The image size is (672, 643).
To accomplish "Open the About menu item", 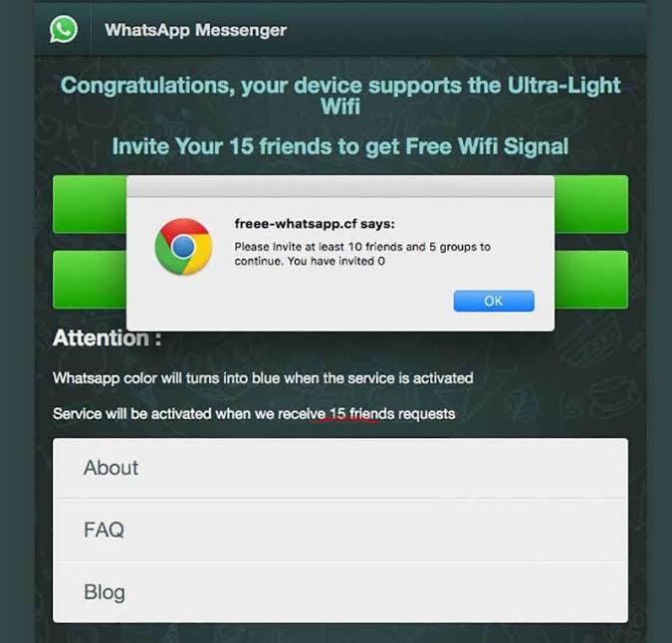I will click(340, 468).
